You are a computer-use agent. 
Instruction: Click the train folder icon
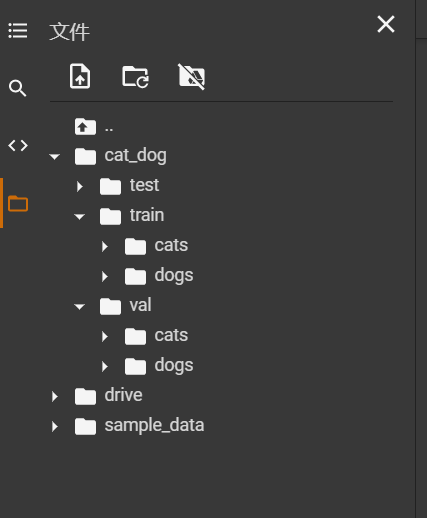pos(110,216)
